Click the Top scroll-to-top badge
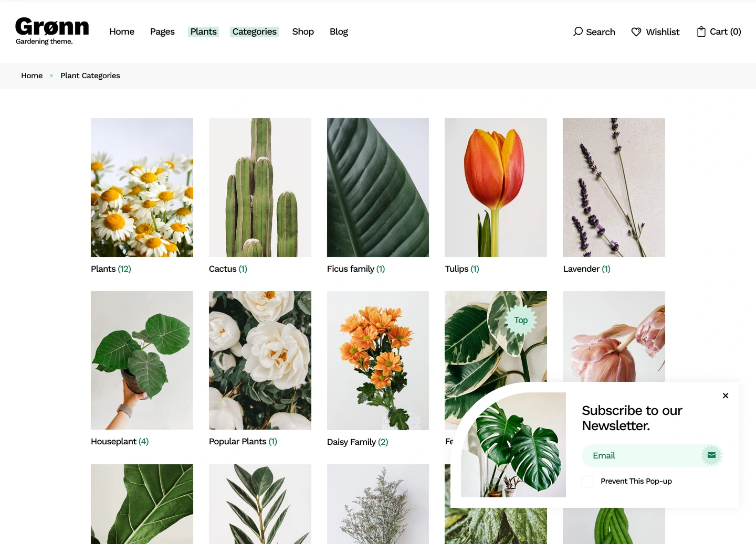756x544 pixels. [521, 320]
